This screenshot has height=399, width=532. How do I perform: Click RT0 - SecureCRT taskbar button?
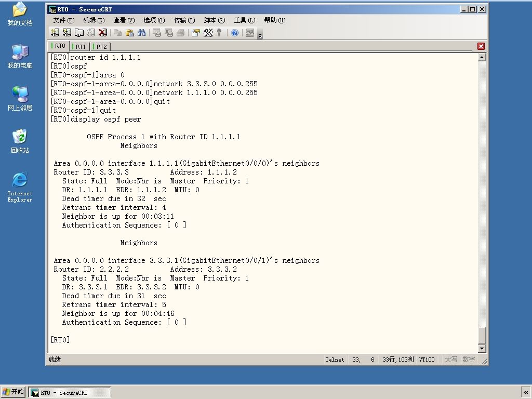click(70, 393)
